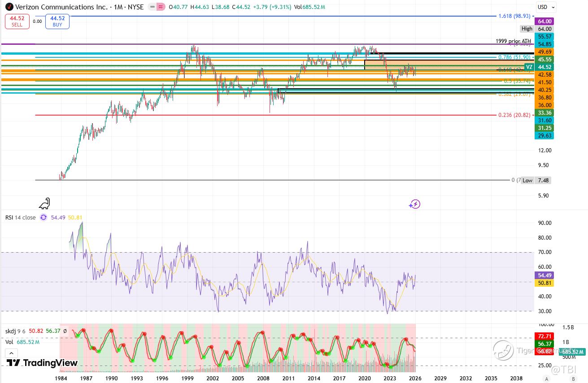Image resolution: width=588 pixels, height=383 pixels.
Task: Click the 0.5 (35.74) Fibonacci level label
Action: pos(517,81)
